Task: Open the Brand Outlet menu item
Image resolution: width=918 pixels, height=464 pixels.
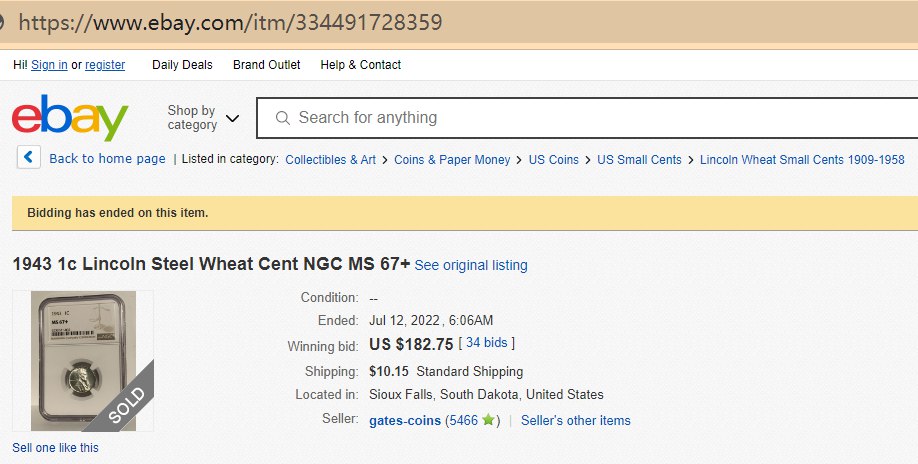Action: (x=266, y=65)
